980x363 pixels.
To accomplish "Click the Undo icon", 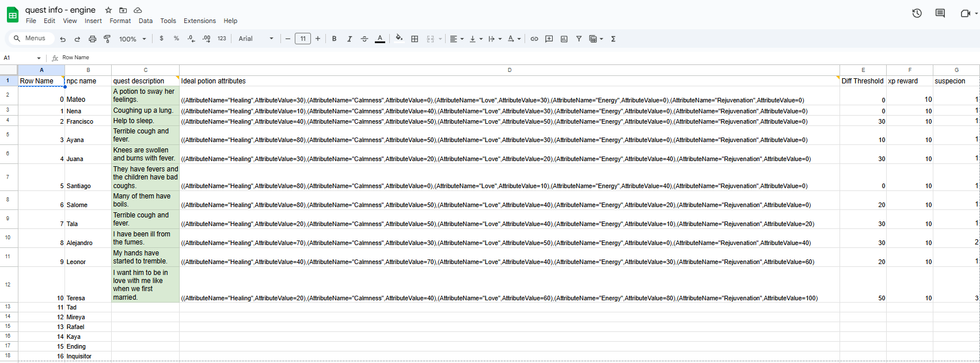I will pyautogui.click(x=63, y=39).
